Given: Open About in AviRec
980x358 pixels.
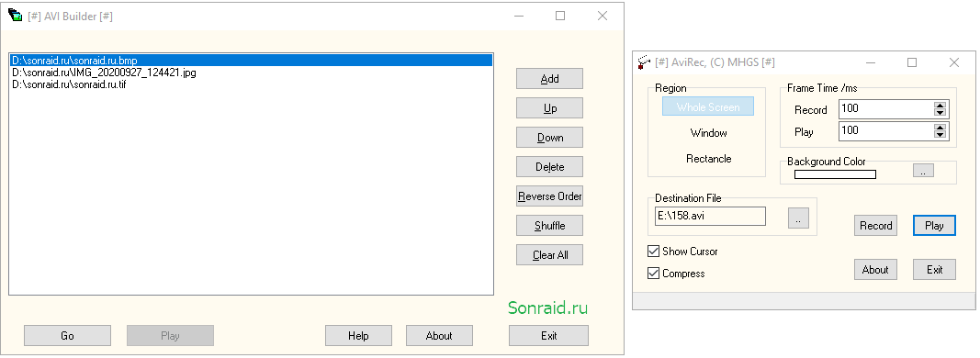Looking at the screenshot, I should coord(875,269).
